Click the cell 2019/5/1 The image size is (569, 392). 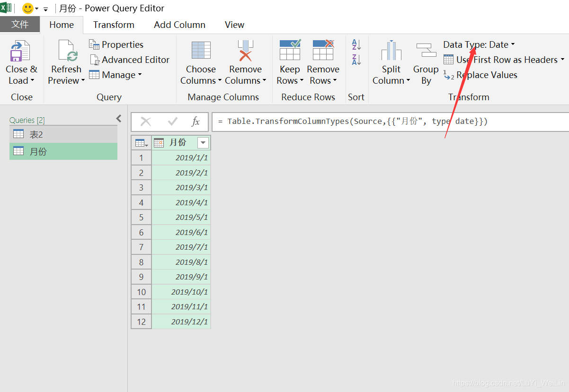coord(181,217)
